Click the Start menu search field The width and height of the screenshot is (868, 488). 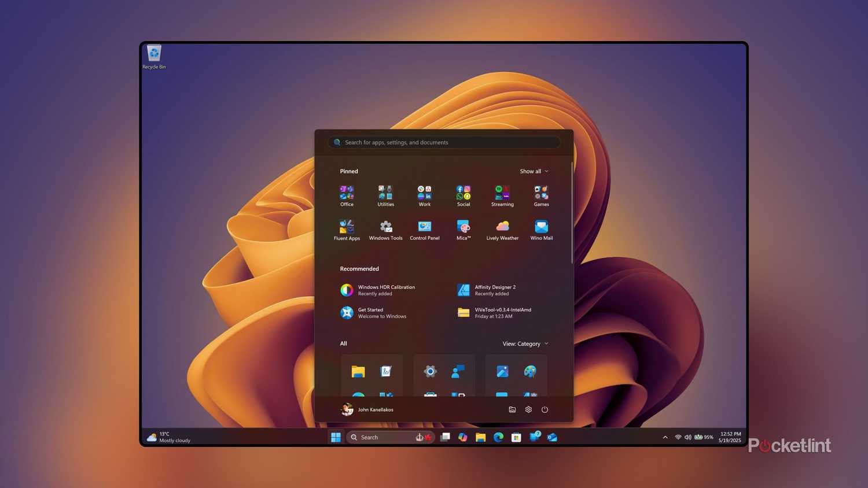[x=443, y=142]
